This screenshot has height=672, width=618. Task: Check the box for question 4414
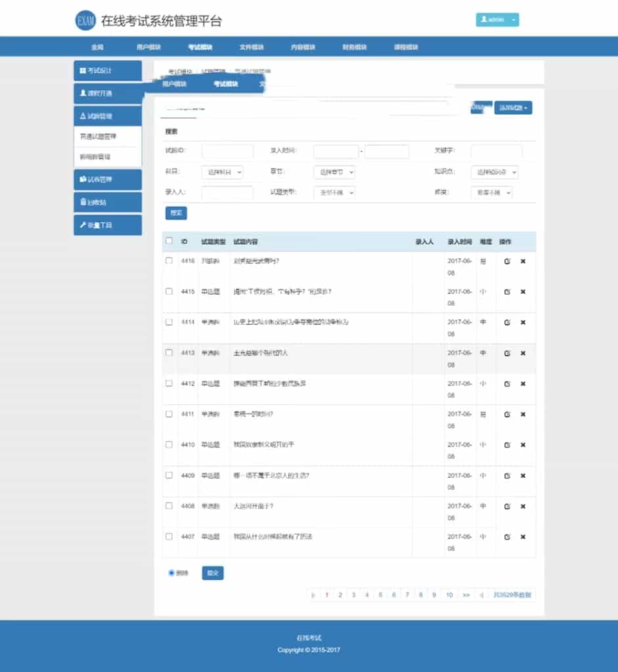click(x=169, y=322)
